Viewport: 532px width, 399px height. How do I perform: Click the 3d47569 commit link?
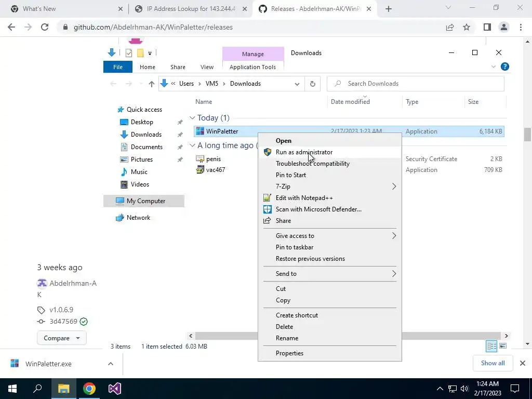(63, 321)
